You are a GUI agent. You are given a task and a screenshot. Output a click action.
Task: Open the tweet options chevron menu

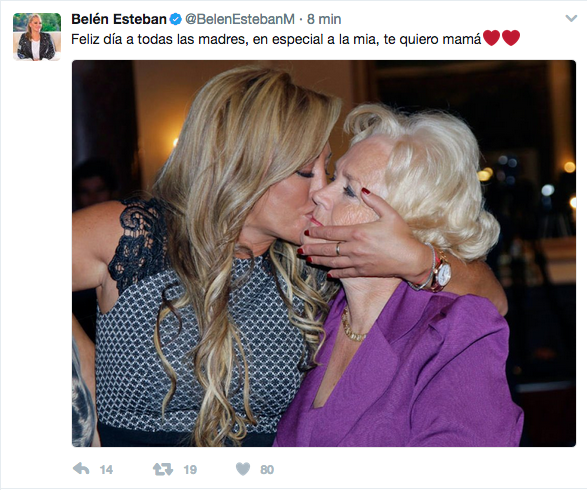click(571, 18)
